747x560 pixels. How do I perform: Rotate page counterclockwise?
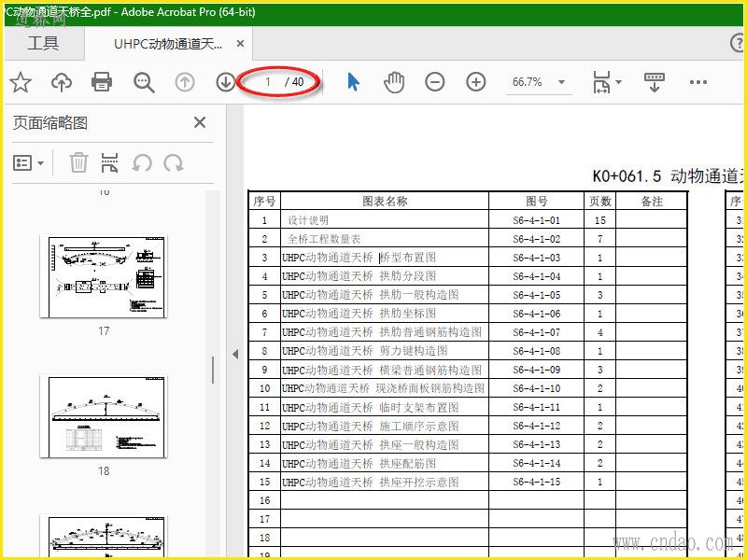coord(142,162)
